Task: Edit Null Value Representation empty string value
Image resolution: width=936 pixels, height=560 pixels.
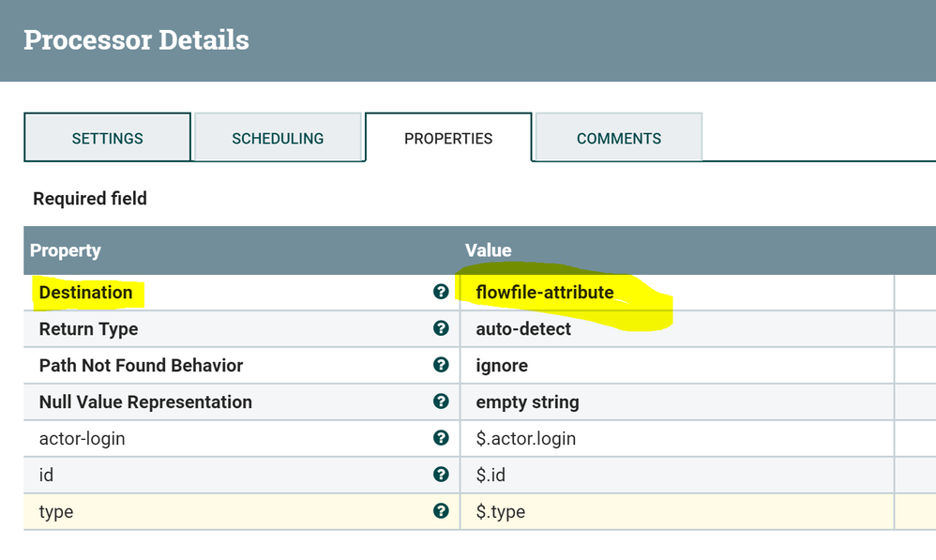Action: coord(527,402)
